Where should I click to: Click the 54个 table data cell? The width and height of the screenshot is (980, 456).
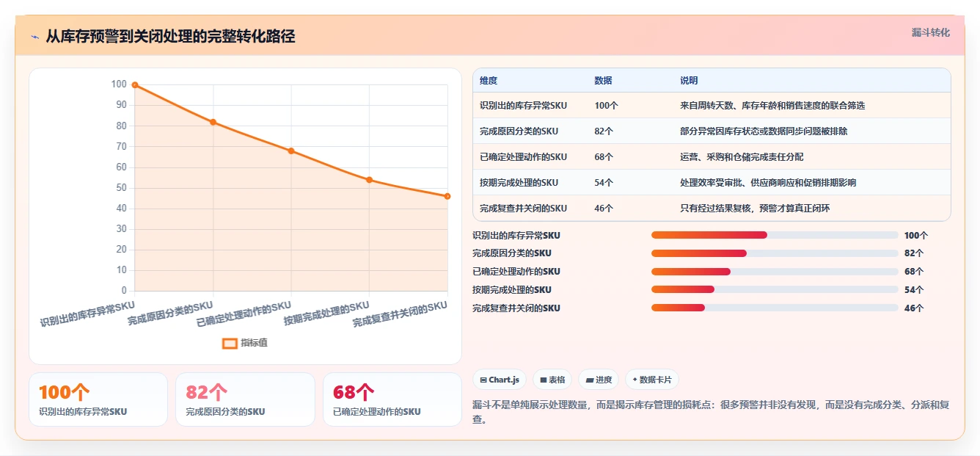[604, 183]
